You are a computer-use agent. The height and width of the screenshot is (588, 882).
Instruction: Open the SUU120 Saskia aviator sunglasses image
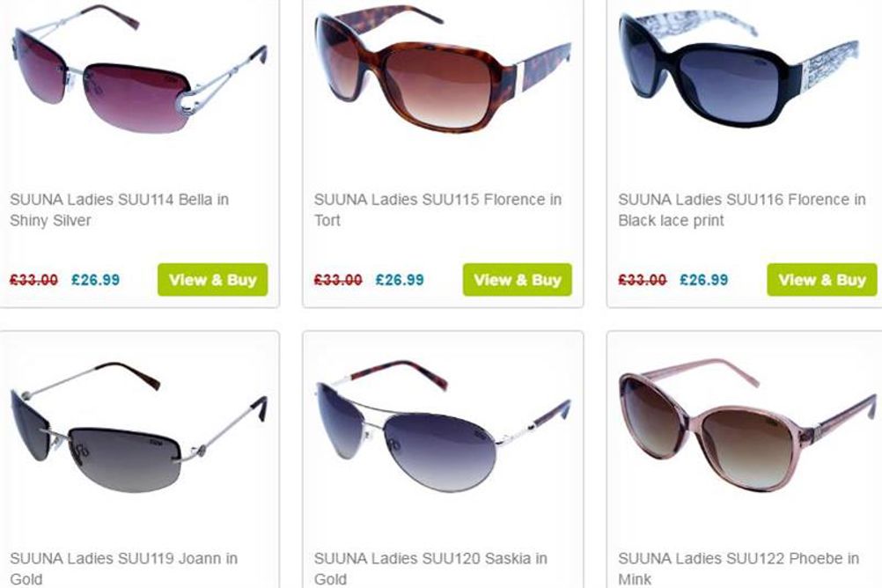pos(443,427)
